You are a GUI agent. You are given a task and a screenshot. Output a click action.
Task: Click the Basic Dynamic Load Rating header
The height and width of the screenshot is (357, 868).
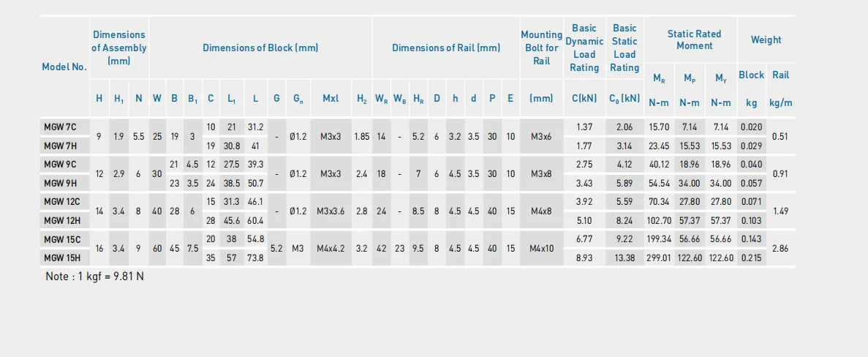pyautogui.click(x=584, y=48)
